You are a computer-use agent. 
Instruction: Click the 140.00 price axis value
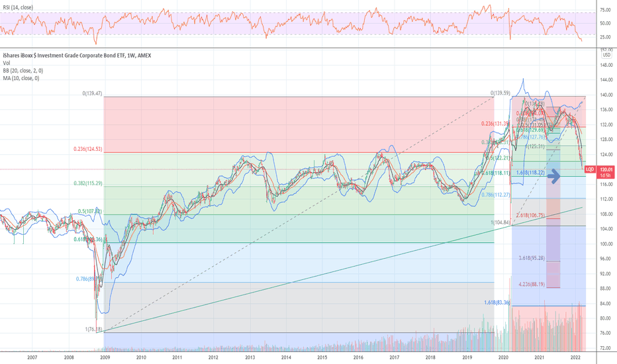click(606, 95)
